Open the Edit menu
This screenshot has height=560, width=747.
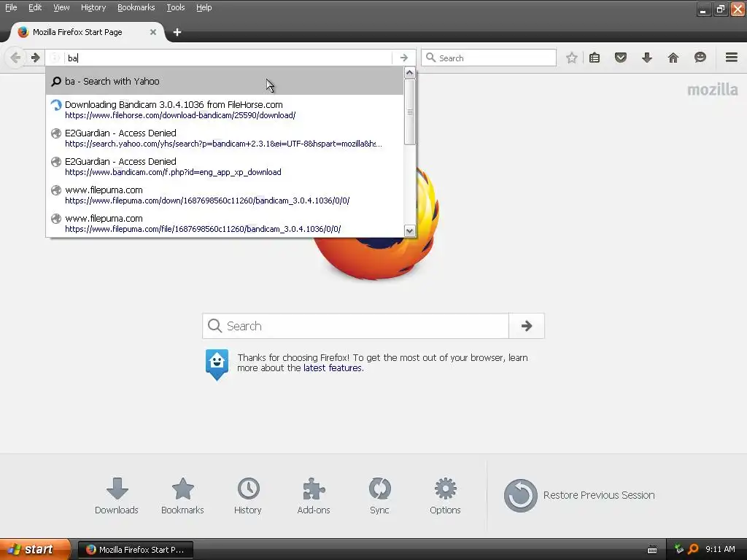click(35, 7)
